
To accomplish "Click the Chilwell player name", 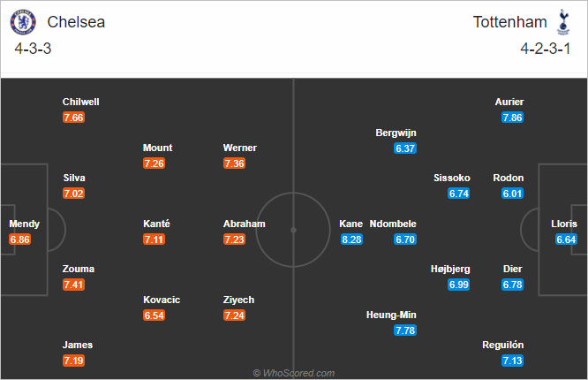I will 81,102.
